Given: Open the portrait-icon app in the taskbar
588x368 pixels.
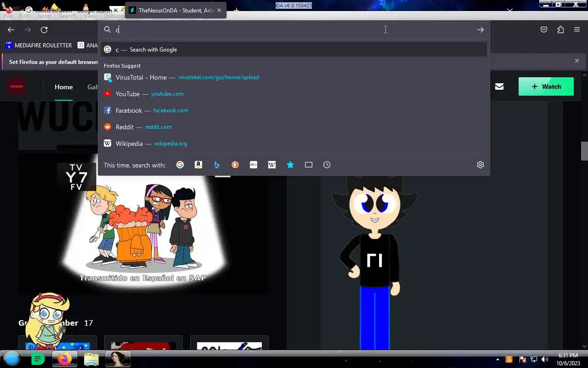Looking at the screenshot, I should pos(118,359).
